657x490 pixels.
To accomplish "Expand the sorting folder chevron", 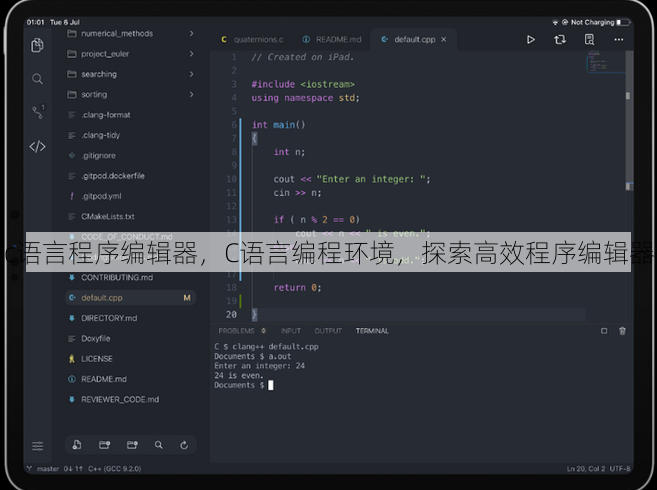I will tap(191, 94).
